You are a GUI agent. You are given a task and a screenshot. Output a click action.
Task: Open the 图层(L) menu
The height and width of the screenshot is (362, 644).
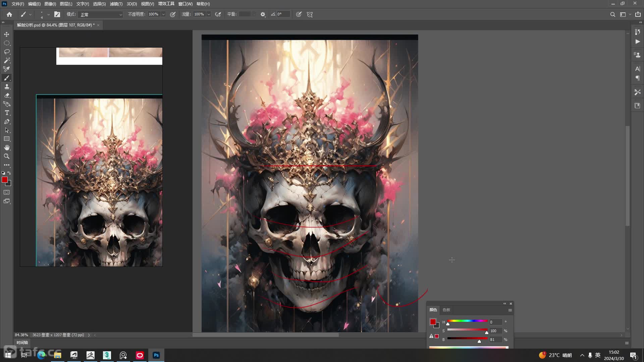click(66, 4)
